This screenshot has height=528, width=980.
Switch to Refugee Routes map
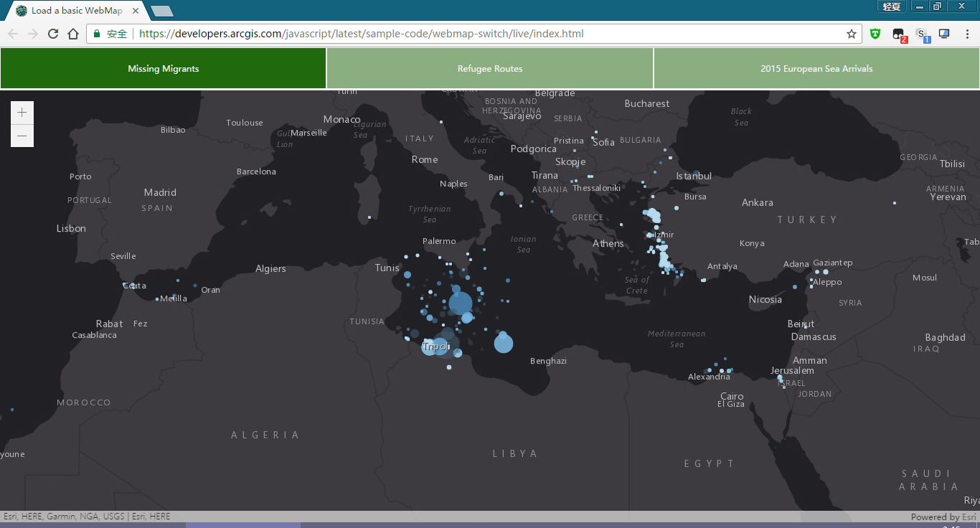[x=490, y=69]
